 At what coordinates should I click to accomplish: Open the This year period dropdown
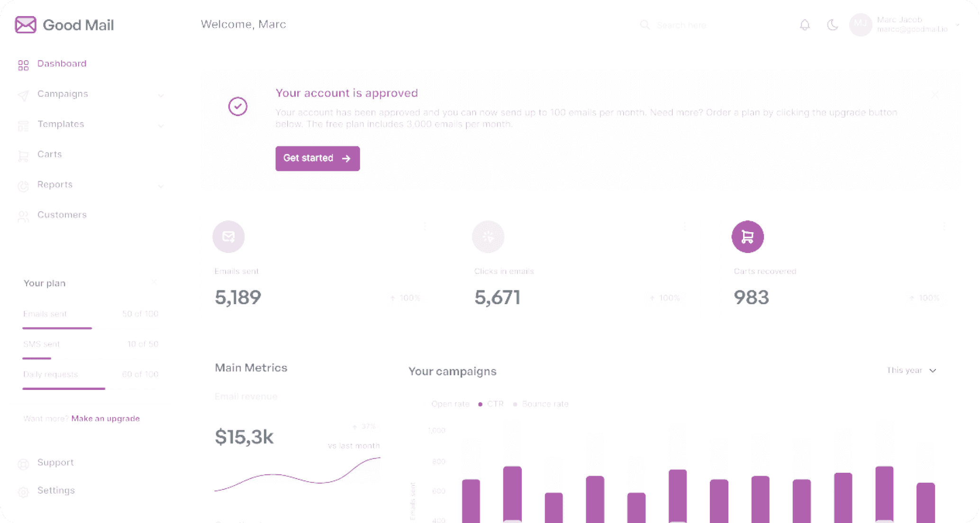911,370
